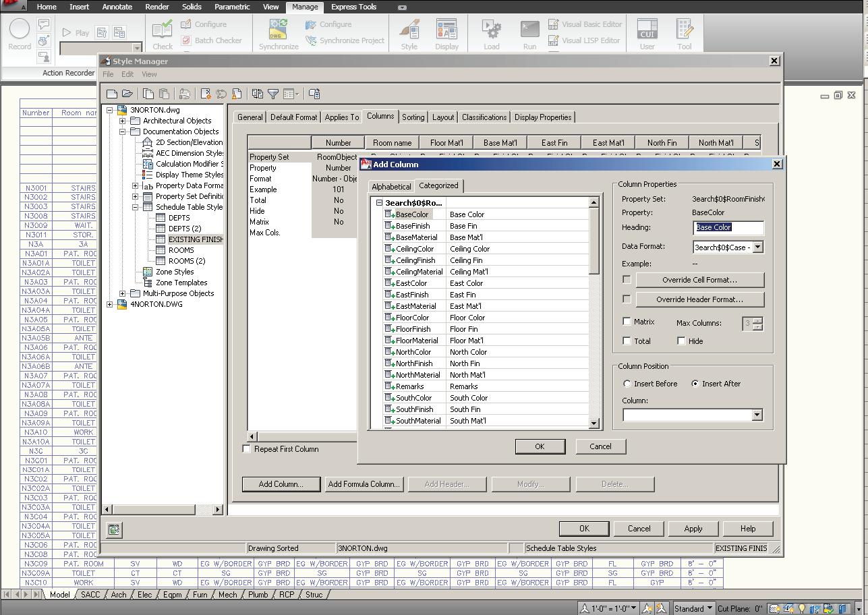The image size is (868, 615).
Task: Click the Heading text field
Action: pyautogui.click(x=728, y=228)
